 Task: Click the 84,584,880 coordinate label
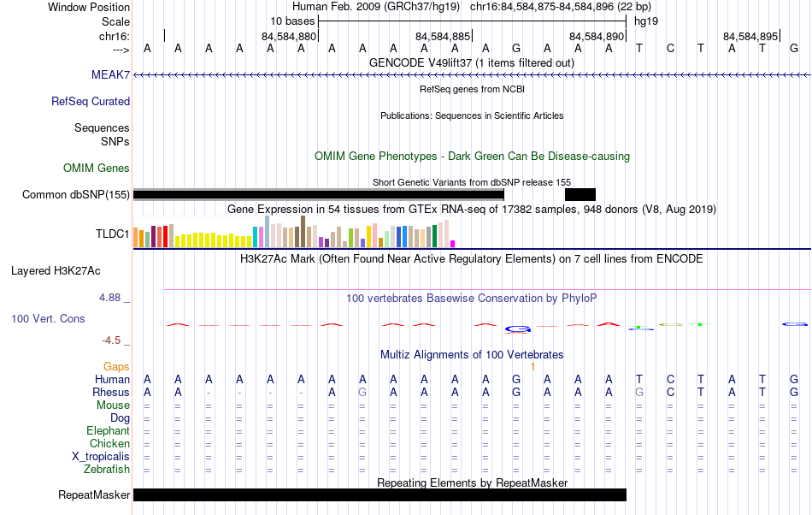point(288,36)
